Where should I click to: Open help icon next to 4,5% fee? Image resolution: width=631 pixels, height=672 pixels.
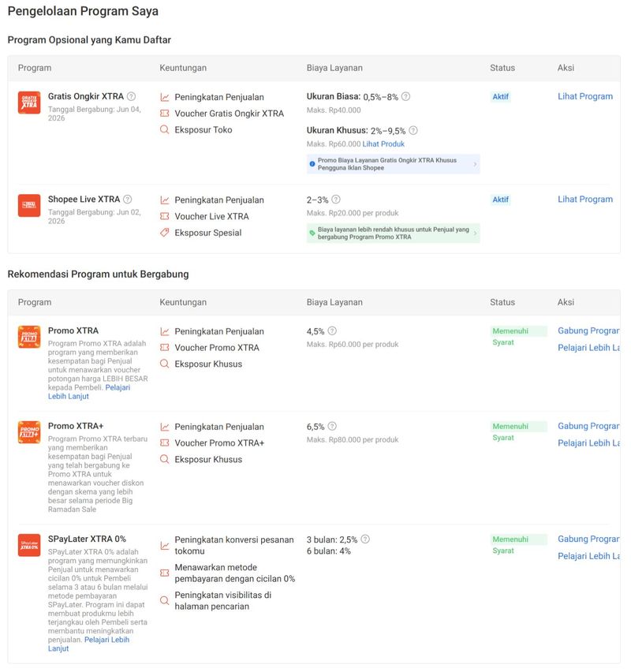[332, 330]
